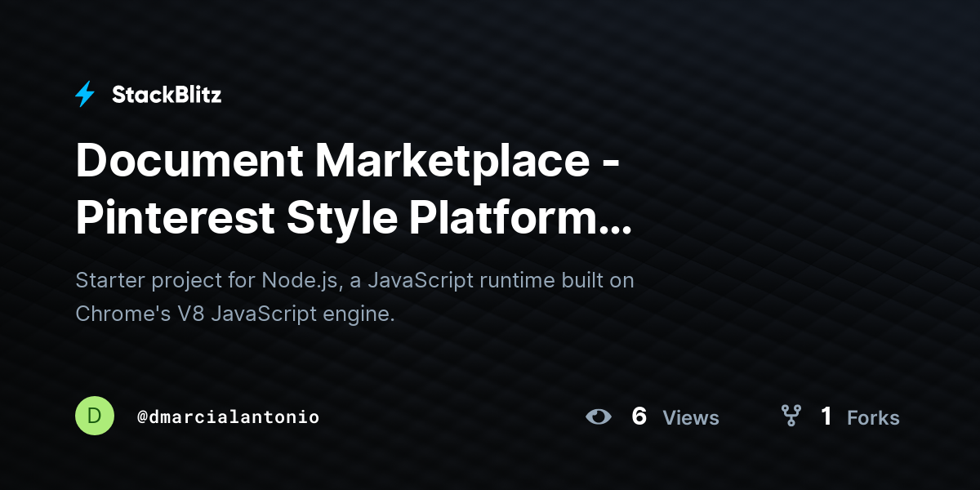This screenshot has height=490, width=980.
Task: Click the StackBlitz brand name text
Action: (167, 95)
